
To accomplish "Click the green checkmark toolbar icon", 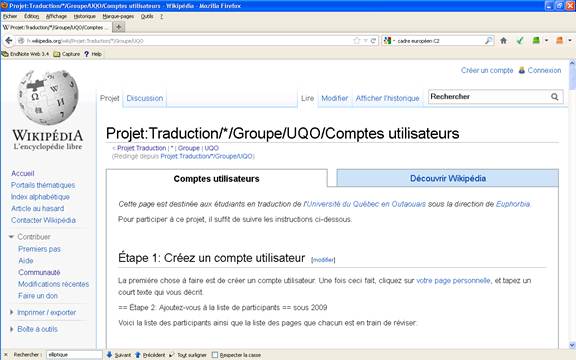I will (520, 41).
